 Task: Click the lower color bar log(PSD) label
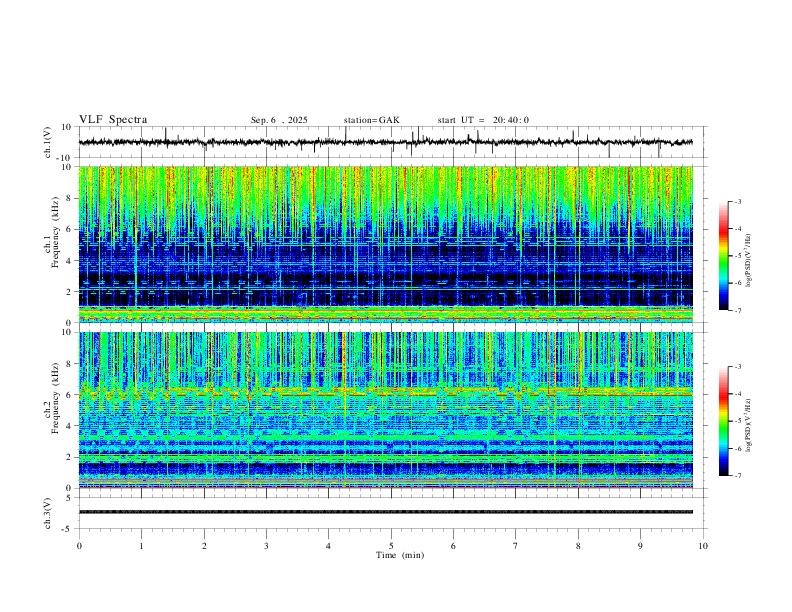pos(748,425)
